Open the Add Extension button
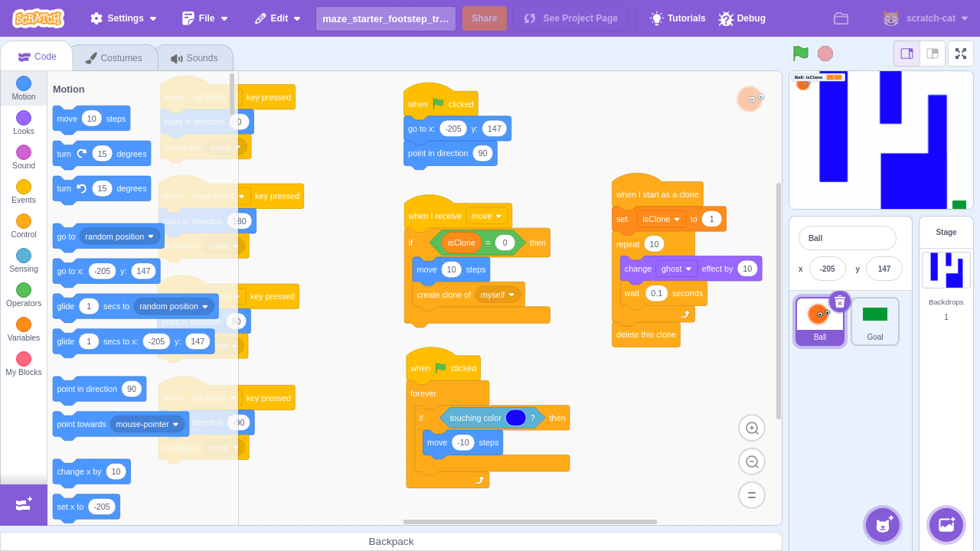The image size is (980, 551). pos(24,504)
